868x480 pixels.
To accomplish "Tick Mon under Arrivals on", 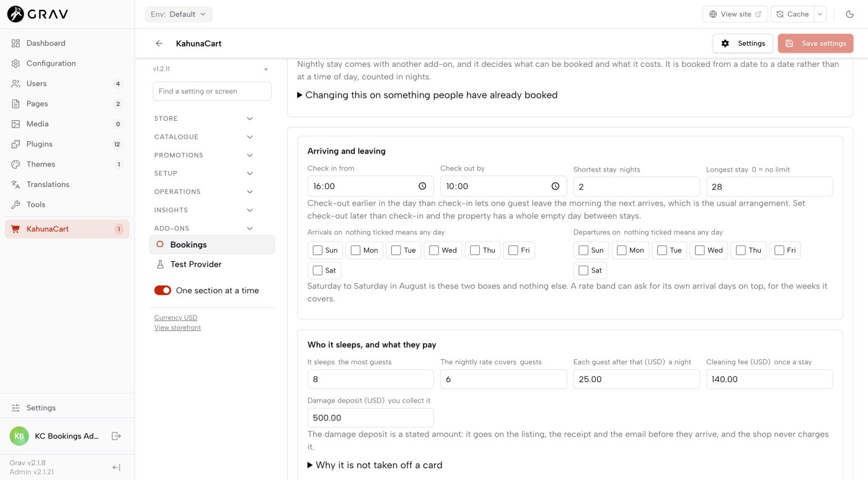I will (356, 250).
